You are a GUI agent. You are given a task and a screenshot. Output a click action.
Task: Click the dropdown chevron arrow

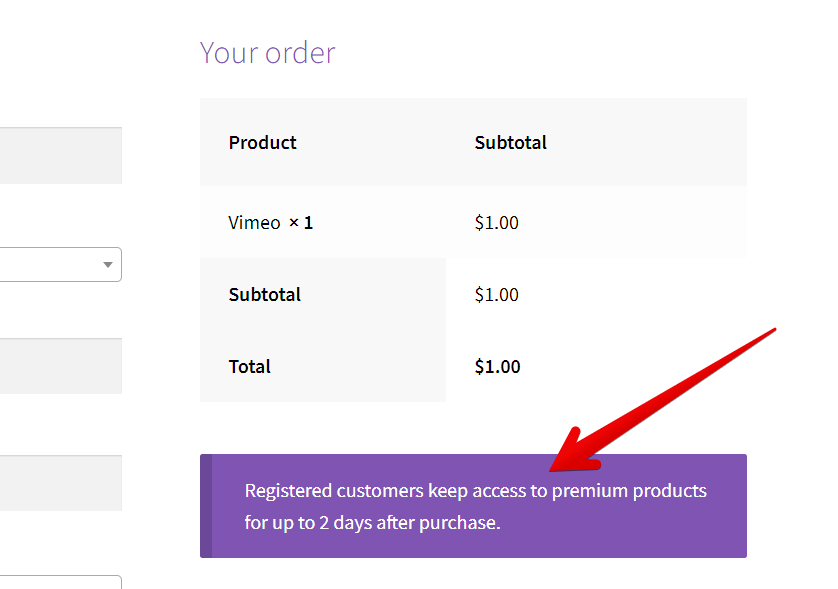(x=107, y=264)
